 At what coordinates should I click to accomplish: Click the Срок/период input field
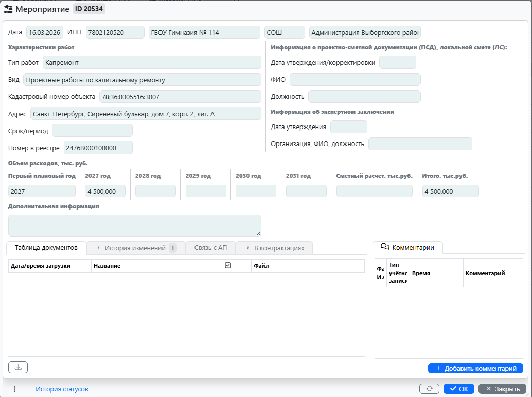tap(92, 131)
